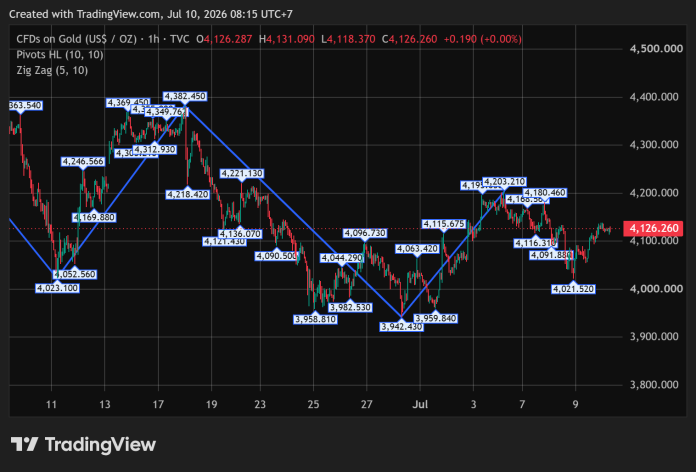
Task: Click the 4,369.450 pivot high label
Action: click(x=128, y=103)
